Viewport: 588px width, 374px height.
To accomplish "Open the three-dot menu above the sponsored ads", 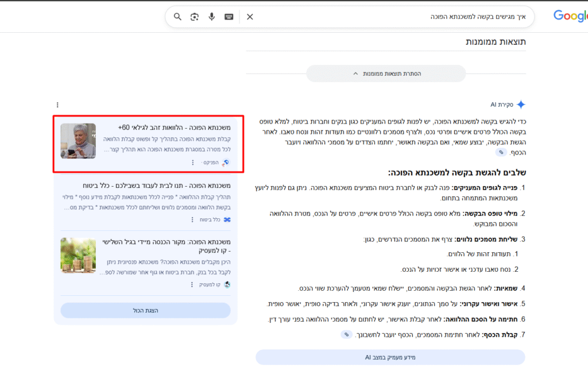I will coord(57,105).
